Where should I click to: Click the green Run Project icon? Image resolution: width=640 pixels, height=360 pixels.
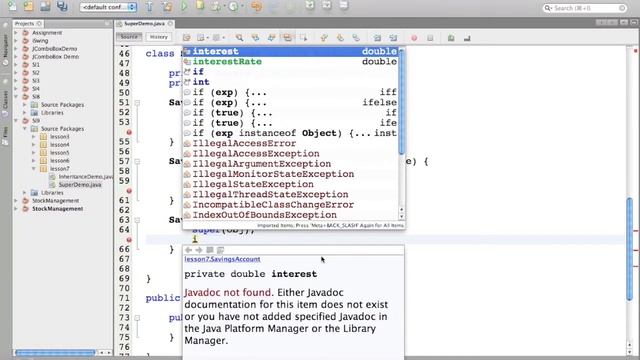point(184,6)
